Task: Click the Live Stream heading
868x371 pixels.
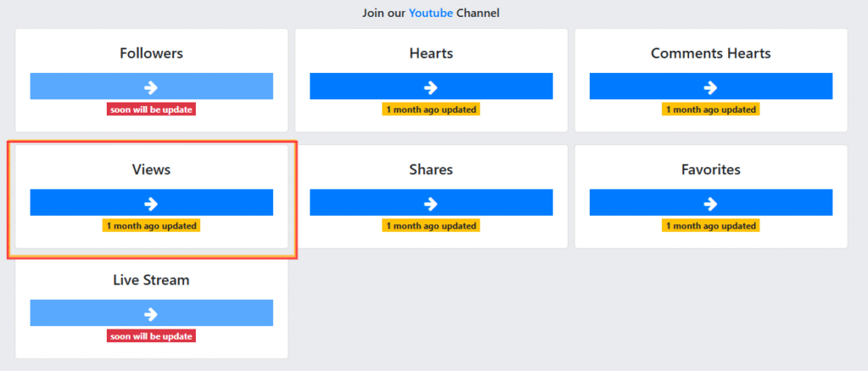Action: (x=151, y=280)
